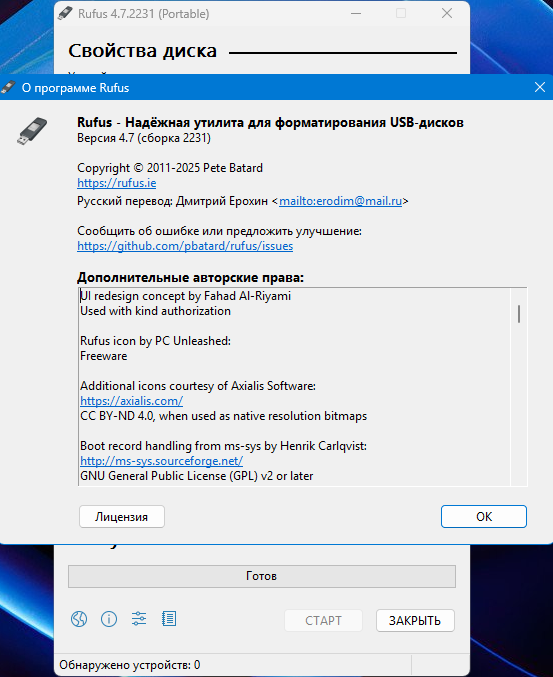The width and height of the screenshot is (553, 677).
Task: Click the Rufus USB icon in About dialog
Action: [32, 130]
